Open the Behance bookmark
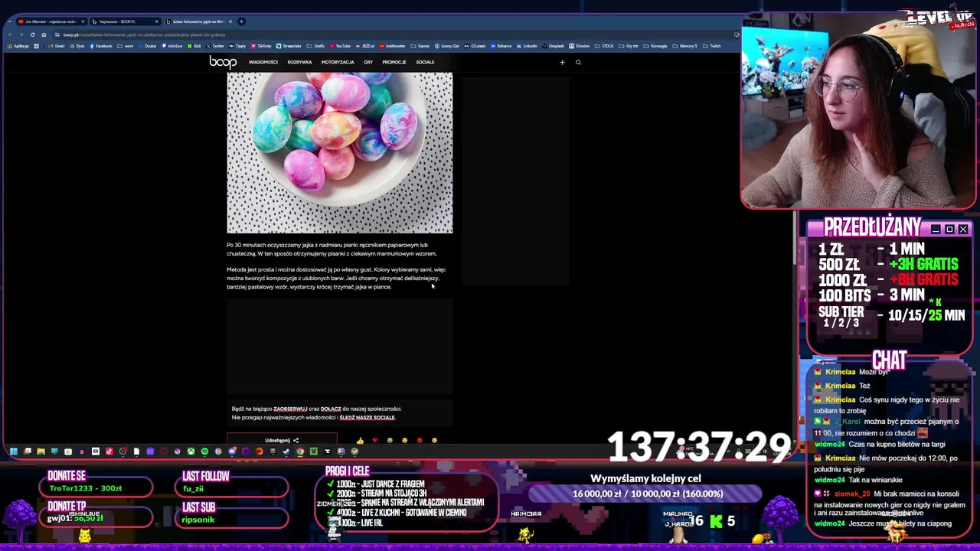 tap(501, 46)
